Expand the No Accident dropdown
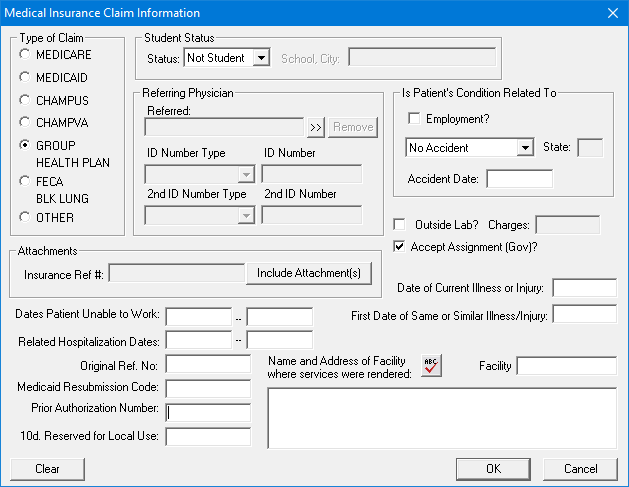This screenshot has width=629, height=487. 525,148
